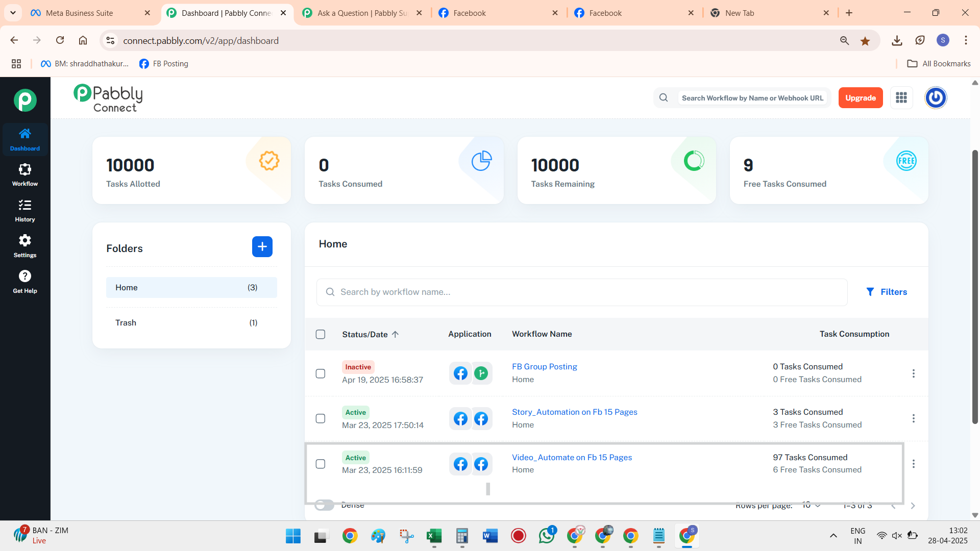Viewport: 980px width, 551px height.
Task: Open Excel from the taskbar
Action: pyautogui.click(x=434, y=536)
